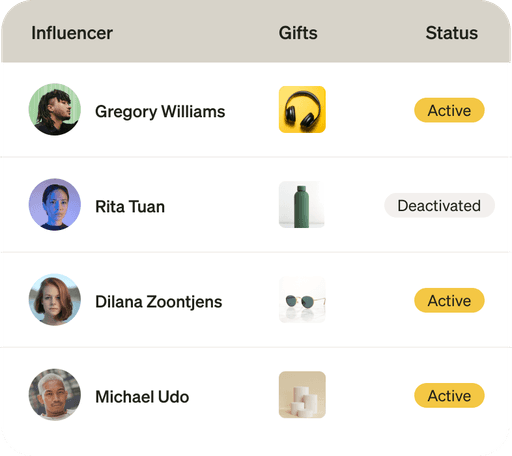Sort by the Influencer column header

[x=72, y=33]
